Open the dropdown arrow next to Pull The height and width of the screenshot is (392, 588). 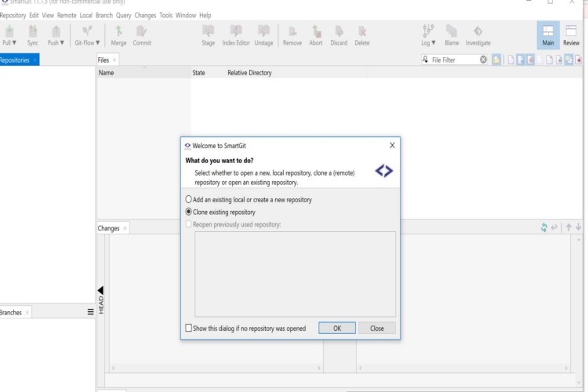click(x=14, y=43)
